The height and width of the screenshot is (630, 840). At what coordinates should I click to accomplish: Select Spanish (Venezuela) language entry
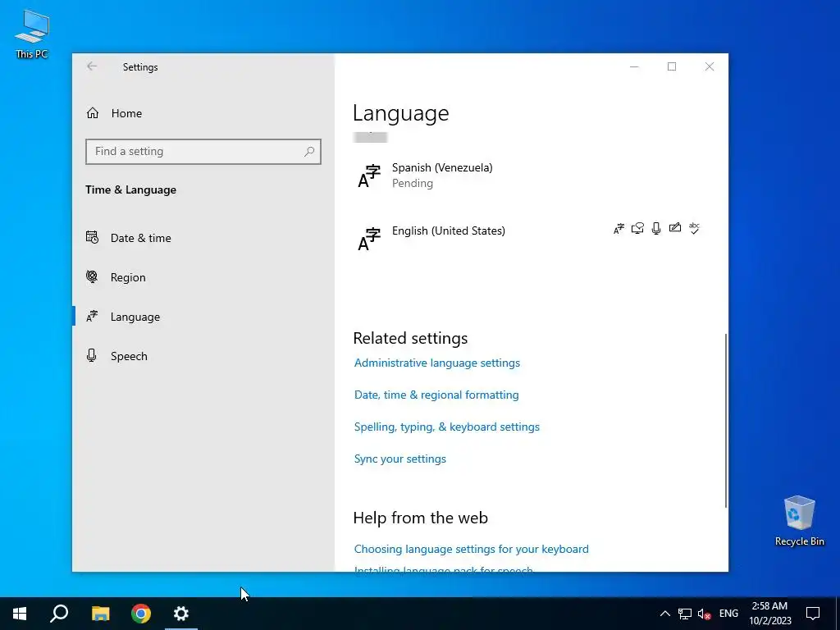[x=531, y=176]
